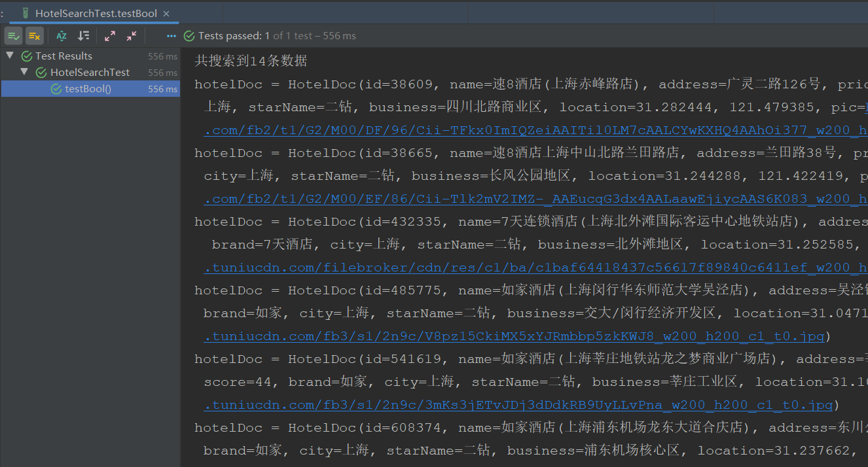This screenshot has width=868, height=467.
Task: Click the hotelDoc line with id=38609
Action: pyautogui.click(x=531, y=84)
